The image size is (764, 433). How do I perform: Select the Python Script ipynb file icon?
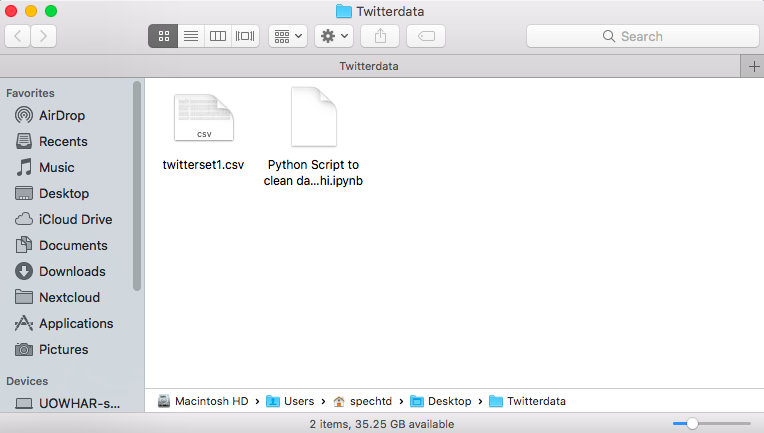coord(314,117)
